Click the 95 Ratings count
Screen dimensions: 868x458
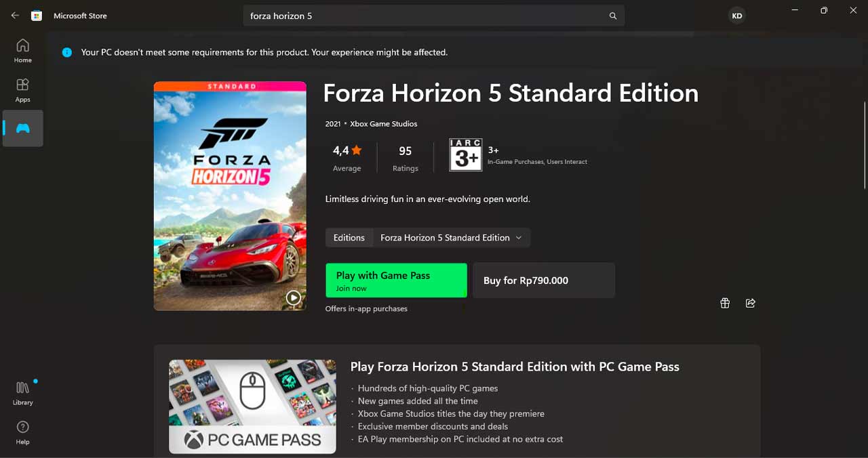click(x=406, y=158)
